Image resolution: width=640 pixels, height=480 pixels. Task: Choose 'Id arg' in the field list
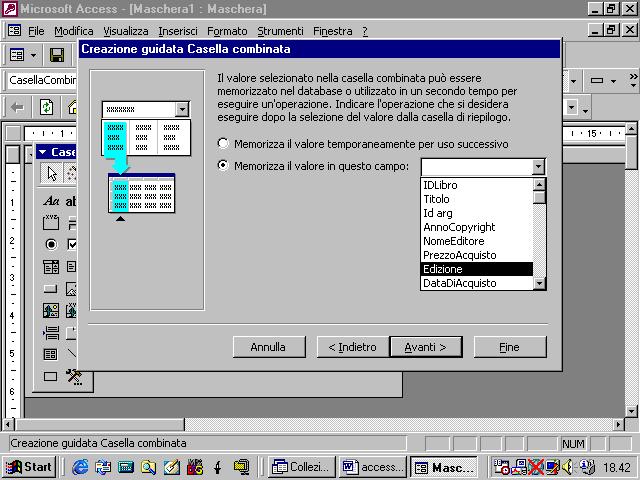[477, 213]
